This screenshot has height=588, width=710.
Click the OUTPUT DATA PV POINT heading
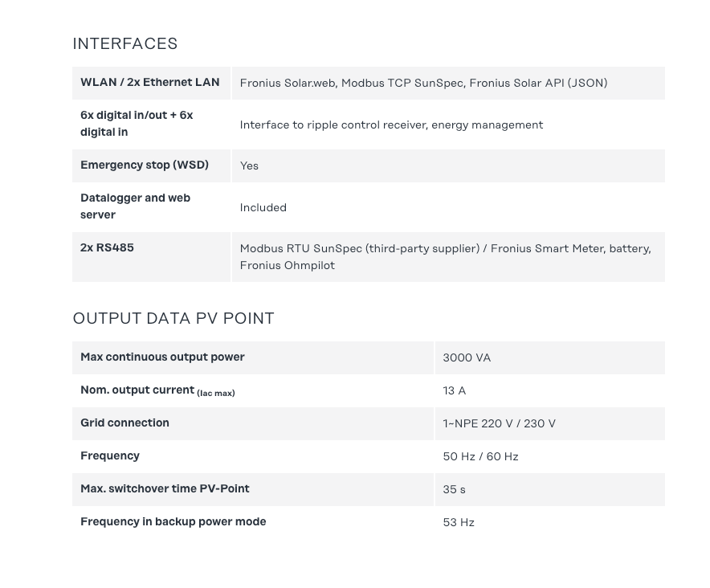point(173,319)
